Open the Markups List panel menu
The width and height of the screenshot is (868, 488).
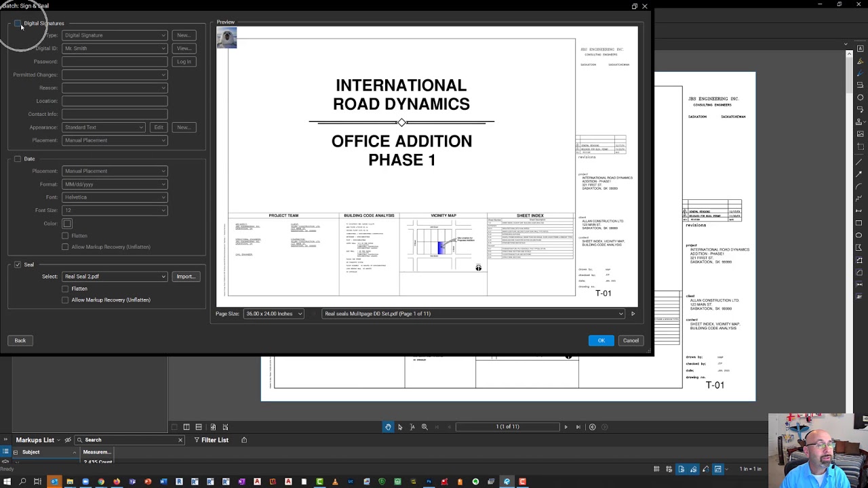(58, 441)
